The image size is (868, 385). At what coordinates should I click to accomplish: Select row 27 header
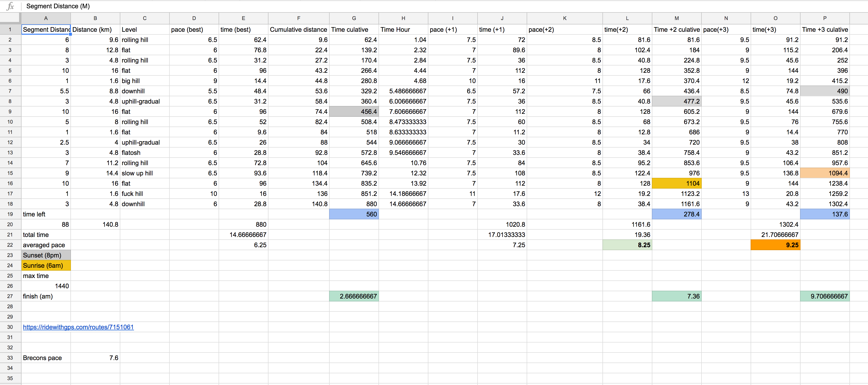tap(10, 297)
